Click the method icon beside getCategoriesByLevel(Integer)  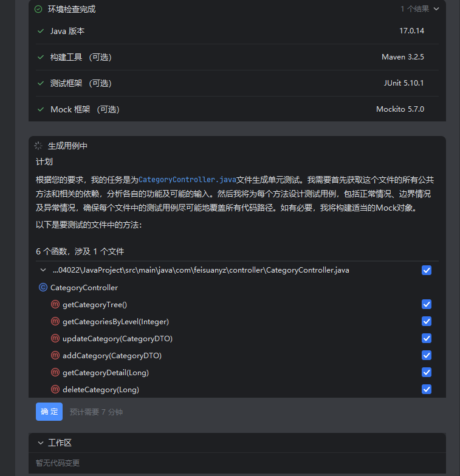[x=55, y=321]
